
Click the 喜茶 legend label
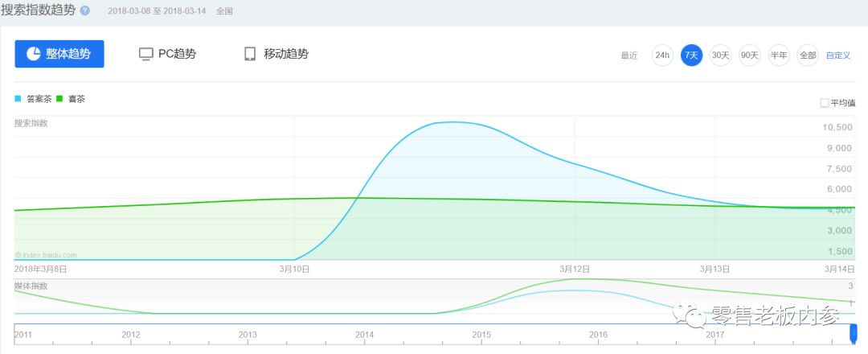pos(76,100)
